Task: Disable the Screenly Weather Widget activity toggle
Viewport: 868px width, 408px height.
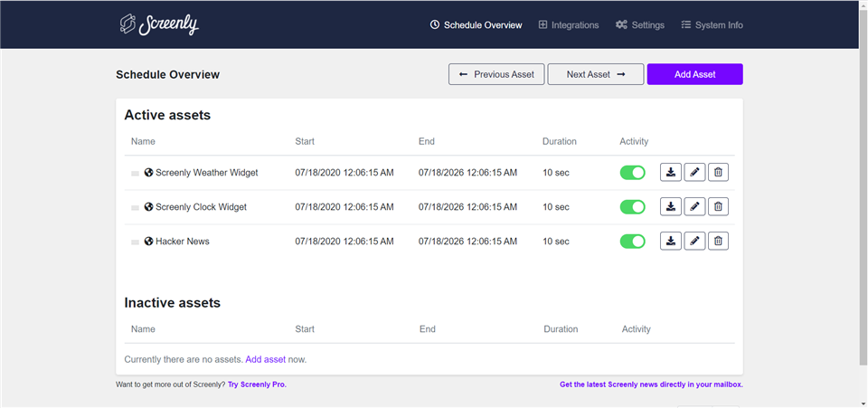Action: click(632, 172)
